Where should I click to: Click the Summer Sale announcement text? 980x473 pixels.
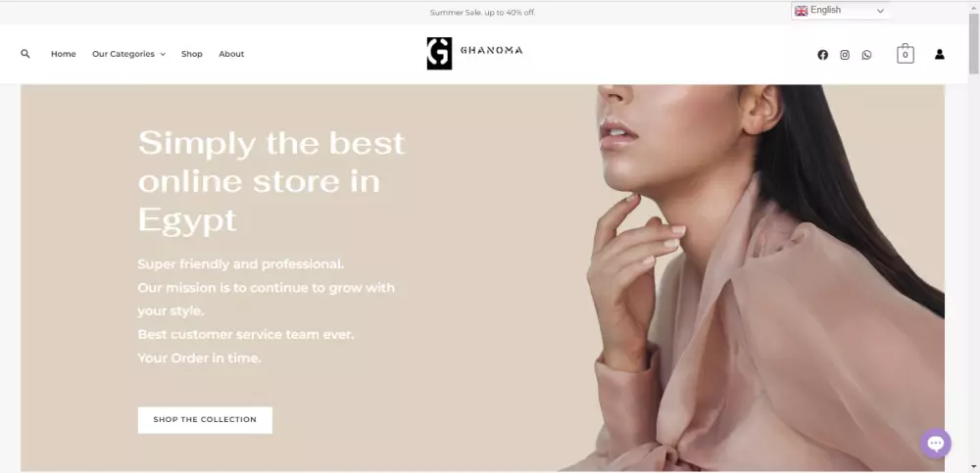(x=482, y=13)
